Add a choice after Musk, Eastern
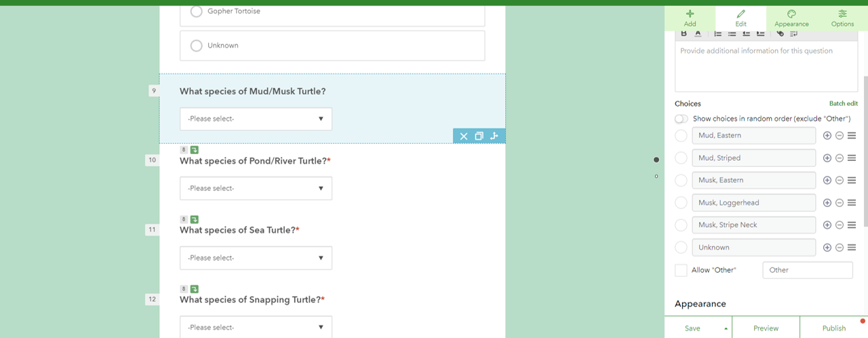 point(827,181)
